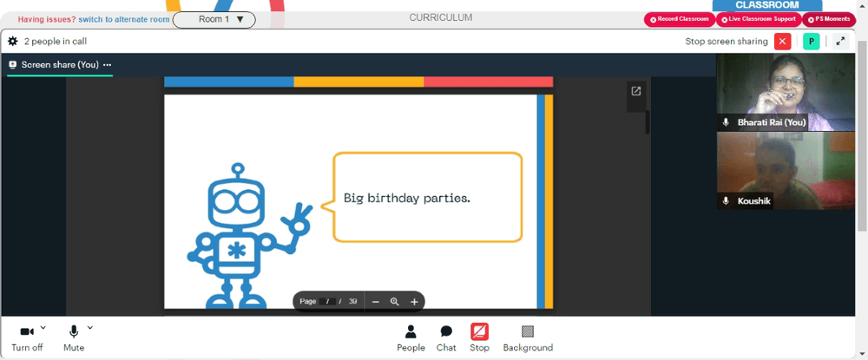The height and width of the screenshot is (360, 868).
Task: Click the Live Classroom Support button
Action: pos(759,19)
